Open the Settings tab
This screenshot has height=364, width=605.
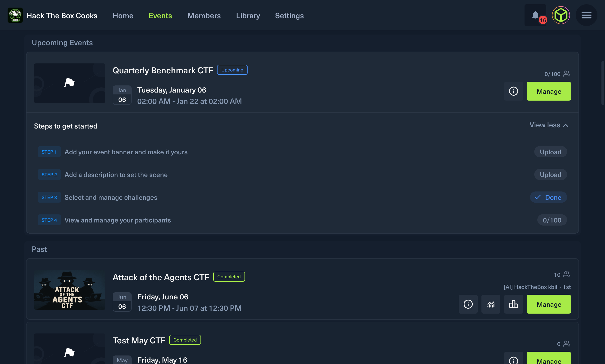pyautogui.click(x=289, y=15)
